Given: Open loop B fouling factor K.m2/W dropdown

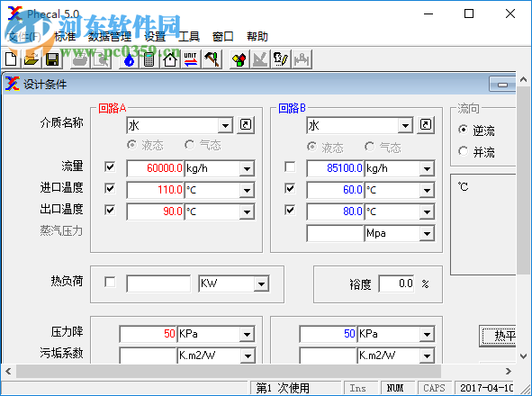Looking at the screenshot, I should 428,355.
